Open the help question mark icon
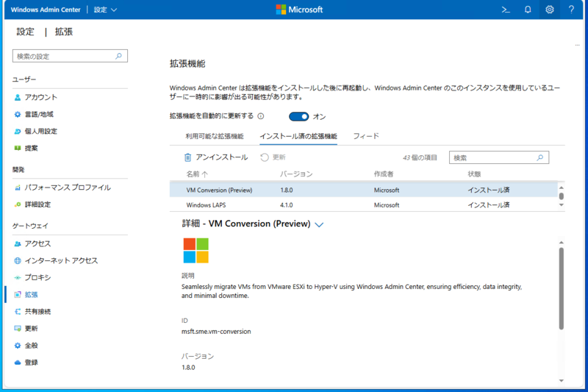 pos(571,10)
